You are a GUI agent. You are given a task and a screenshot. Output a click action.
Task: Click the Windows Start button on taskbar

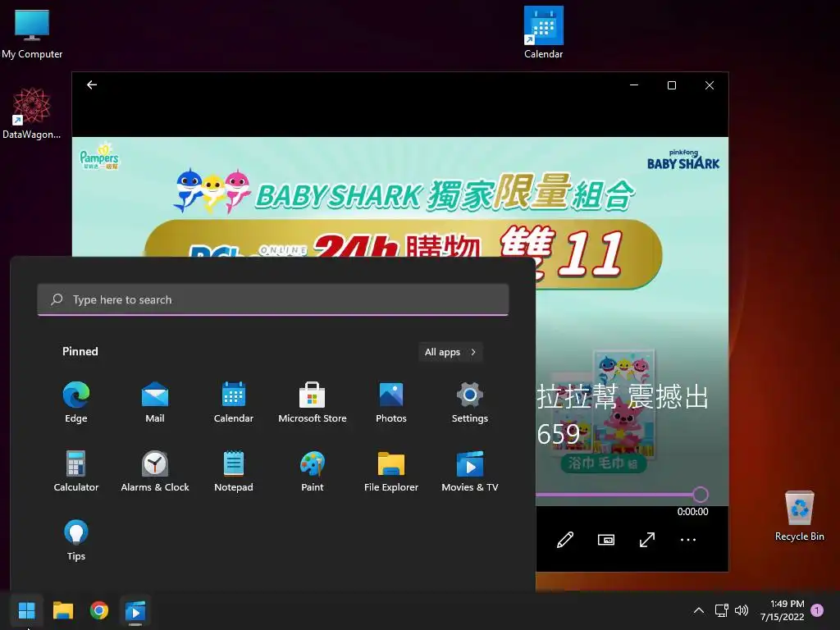(26, 610)
